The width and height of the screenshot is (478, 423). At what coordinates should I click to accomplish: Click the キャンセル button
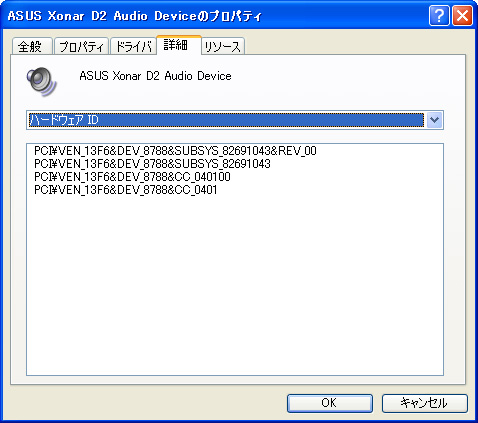tap(425, 403)
